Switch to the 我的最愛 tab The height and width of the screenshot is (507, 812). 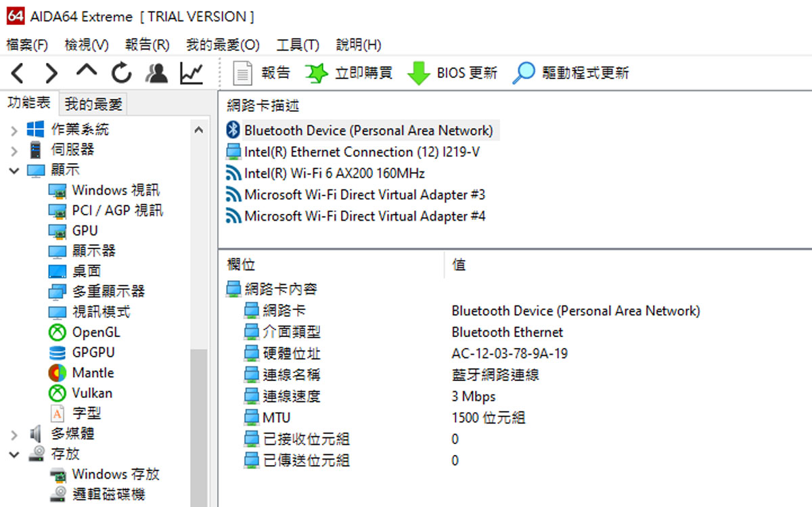(x=94, y=104)
